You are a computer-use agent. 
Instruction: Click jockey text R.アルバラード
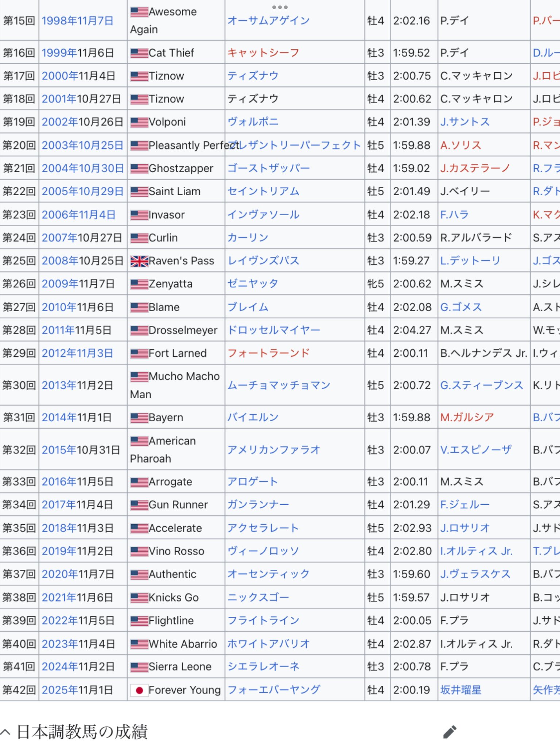tap(476, 238)
